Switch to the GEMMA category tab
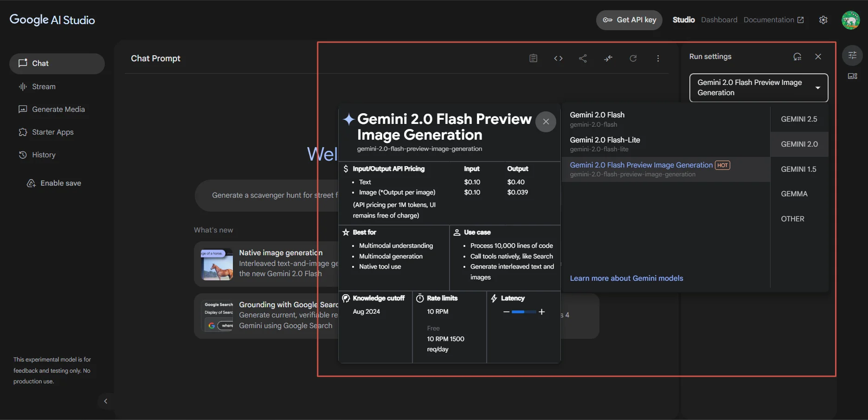The image size is (868, 420). click(799, 194)
